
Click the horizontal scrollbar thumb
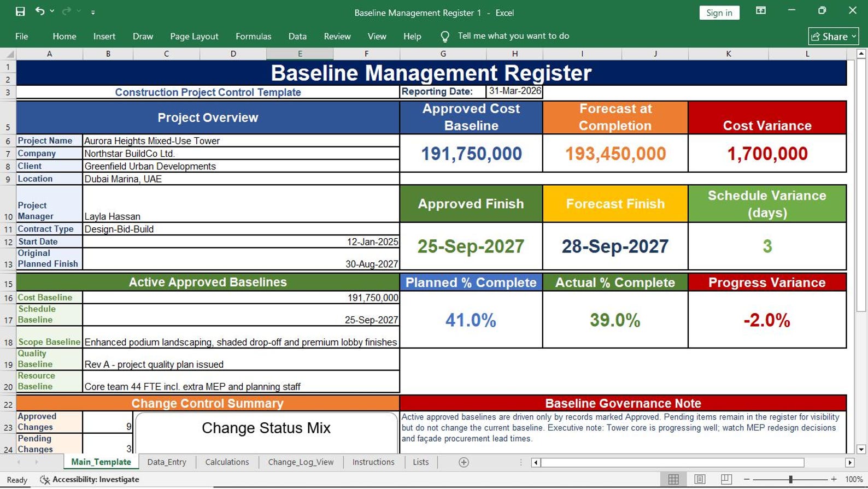pyautogui.click(x=673, y=463)
